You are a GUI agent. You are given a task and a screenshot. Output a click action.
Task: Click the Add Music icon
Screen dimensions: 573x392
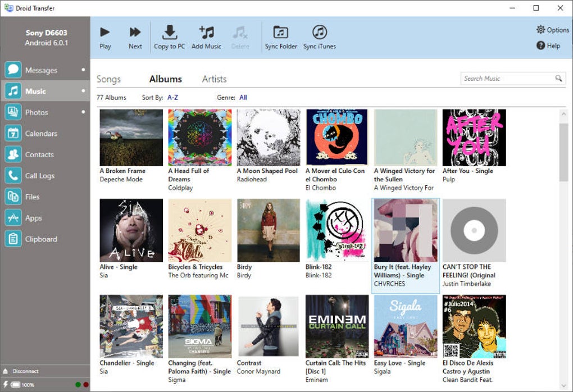click(x=207, y=32)
